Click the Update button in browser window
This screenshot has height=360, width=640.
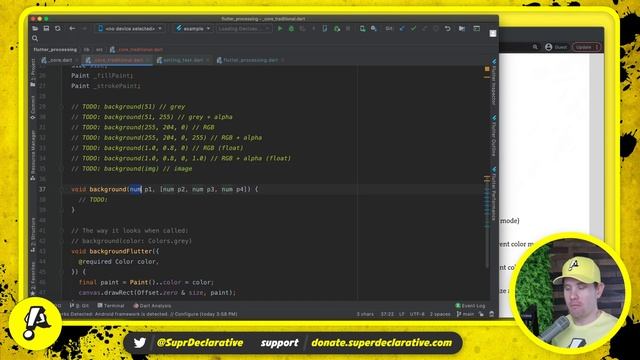click(x=586, y=47)
